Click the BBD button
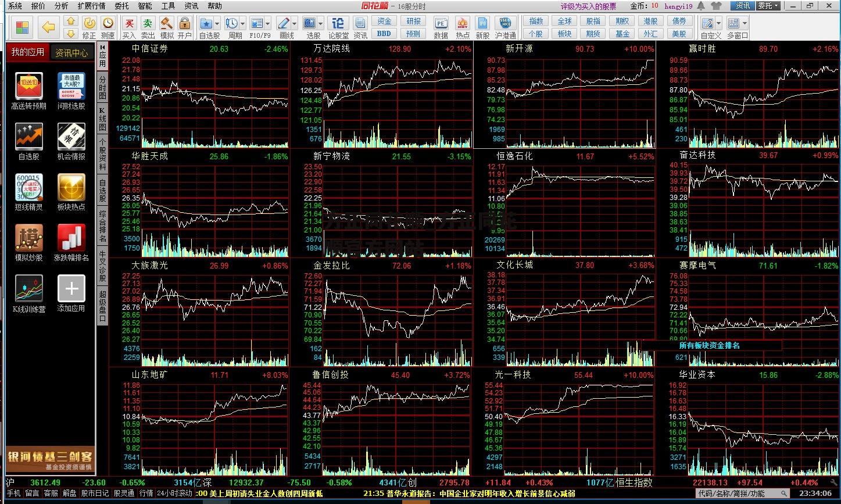Screen dimensions: 841x504 pyautogui.click(x=384, y=34)
